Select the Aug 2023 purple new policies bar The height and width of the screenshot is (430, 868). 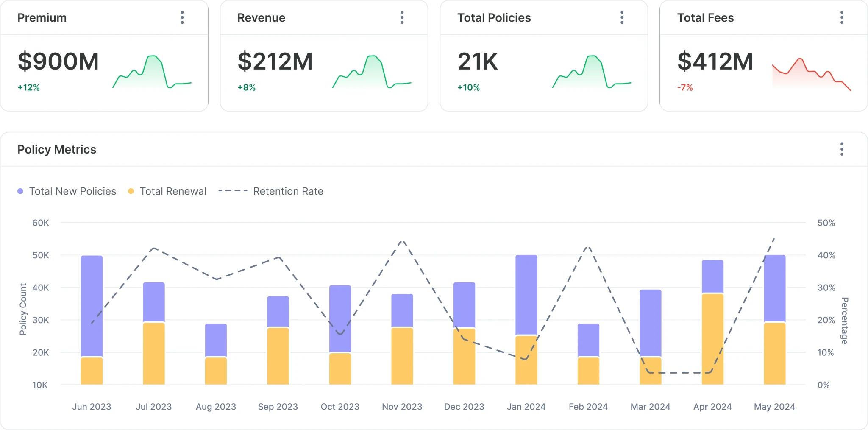pyautogui.click(x=216, y=340)
